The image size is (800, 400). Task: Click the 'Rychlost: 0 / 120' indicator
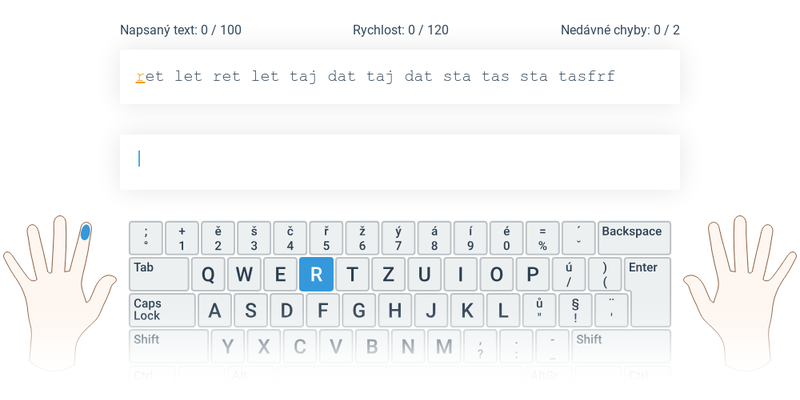click(x=401, y=30)
